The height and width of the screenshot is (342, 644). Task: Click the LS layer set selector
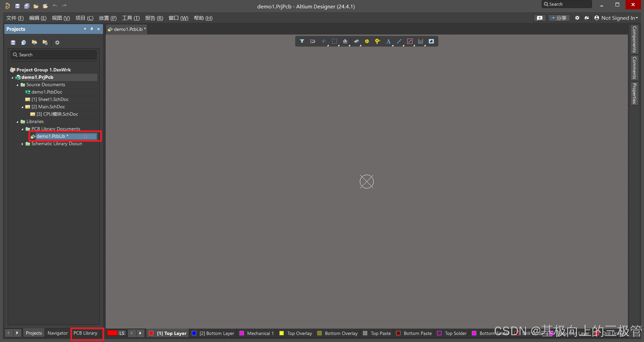coord(122,333)
